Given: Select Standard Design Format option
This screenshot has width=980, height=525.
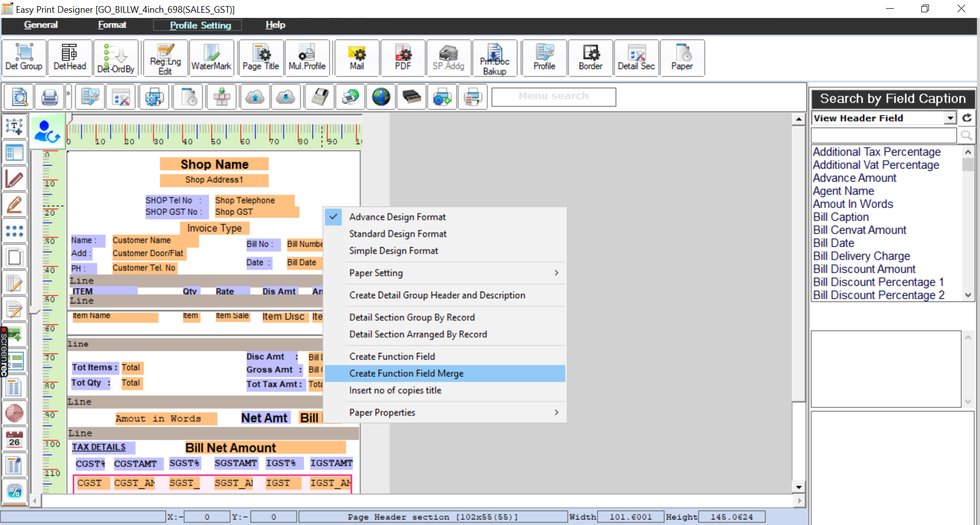Looking at the screenshot, I should pyautogui.click(x=398, y=233).
